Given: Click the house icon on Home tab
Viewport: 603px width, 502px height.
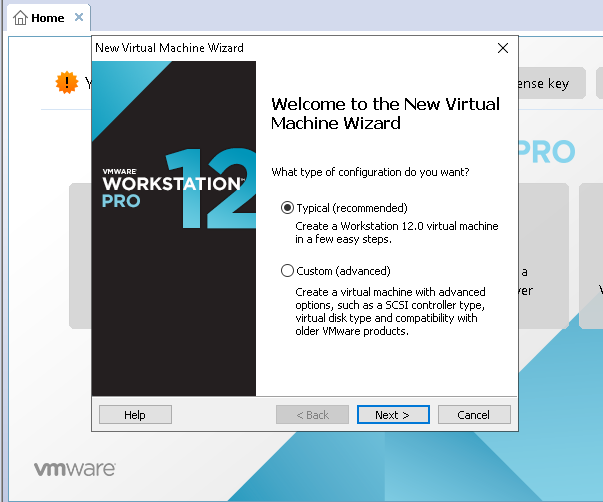Looking at the screenshot, I should (x=20, y=18).
